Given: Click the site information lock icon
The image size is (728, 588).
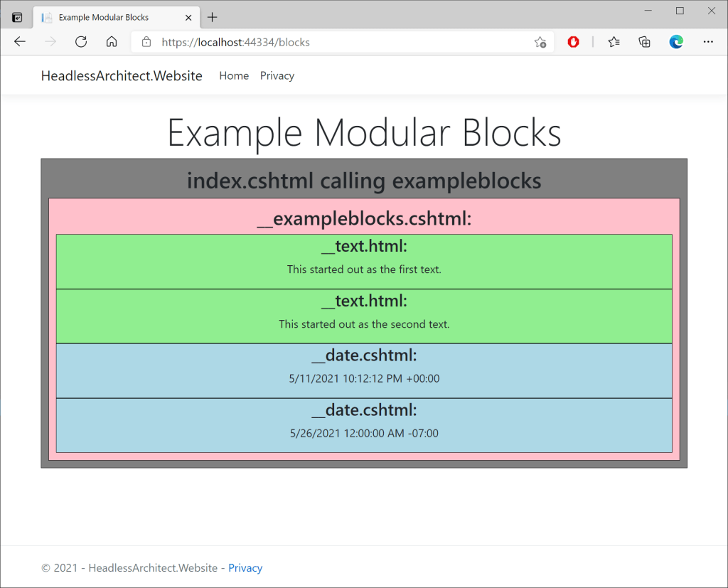Looking at the screenshot, I should pos(146,42).
